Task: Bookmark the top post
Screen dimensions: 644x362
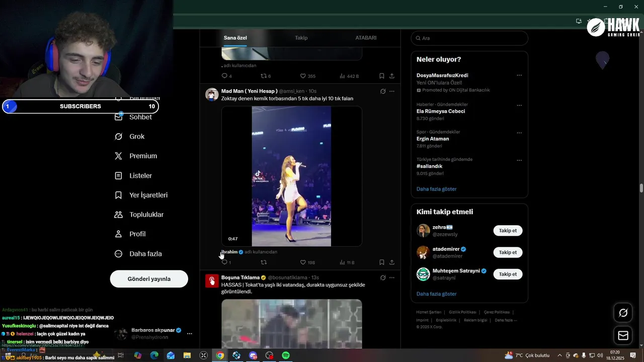Action: coord(382,76)
